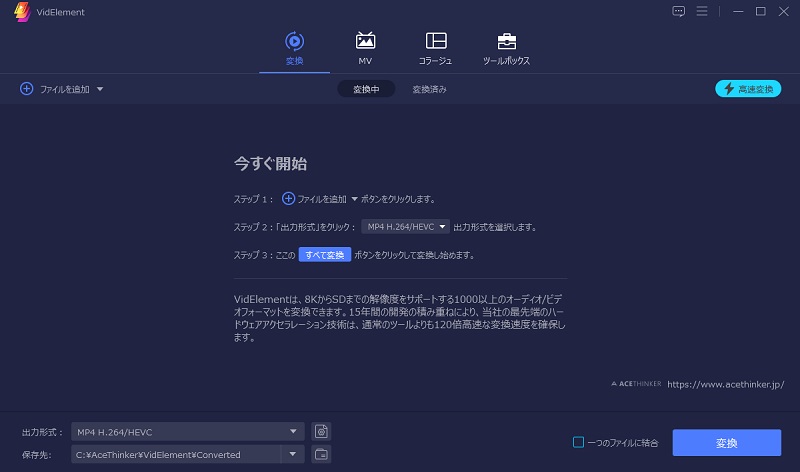The width and height of the screenshot is (800, 472).
Task: Click the ファイルを追加 plus icon in toolbar
Action: pyautogui.click(x=27, y=89)
